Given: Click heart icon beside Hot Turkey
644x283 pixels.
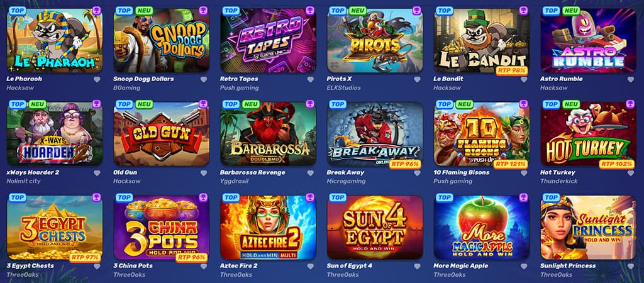Looking at the screenshot, I should (630, 173).
